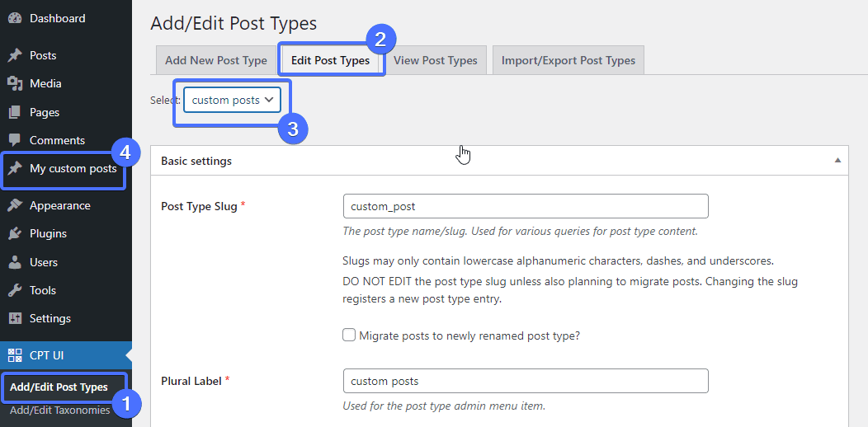Open Import/Export Post Types tab
This screenshot has height=427, width=868.
568,60
